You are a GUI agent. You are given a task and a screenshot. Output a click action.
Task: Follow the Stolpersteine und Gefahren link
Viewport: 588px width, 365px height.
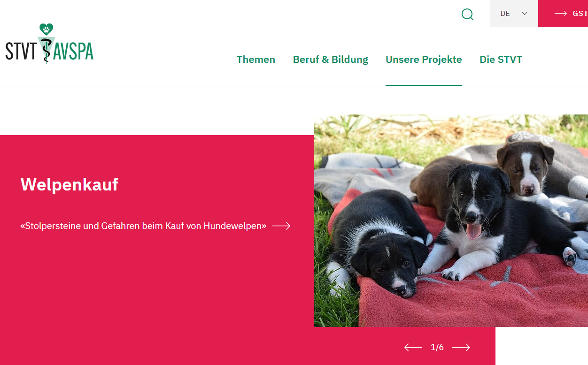click(x=144, y=226)
